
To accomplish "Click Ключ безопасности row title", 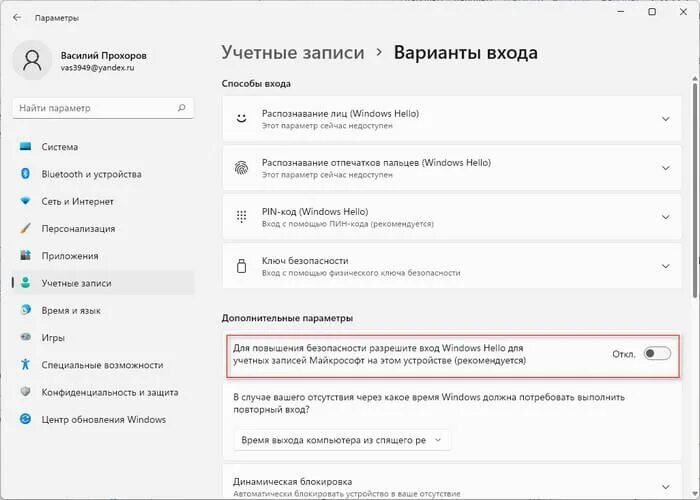I will pyautogui.click(x=305, y=261).
